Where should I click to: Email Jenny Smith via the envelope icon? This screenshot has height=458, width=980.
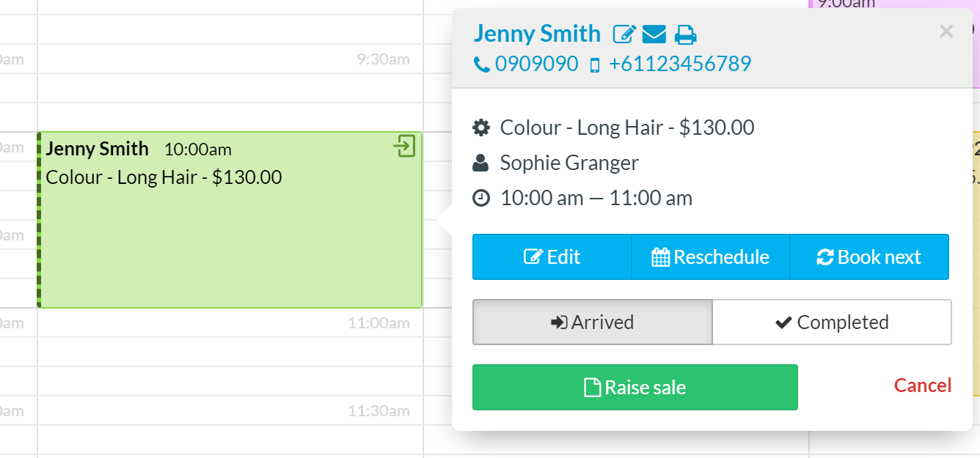point(654,34)
